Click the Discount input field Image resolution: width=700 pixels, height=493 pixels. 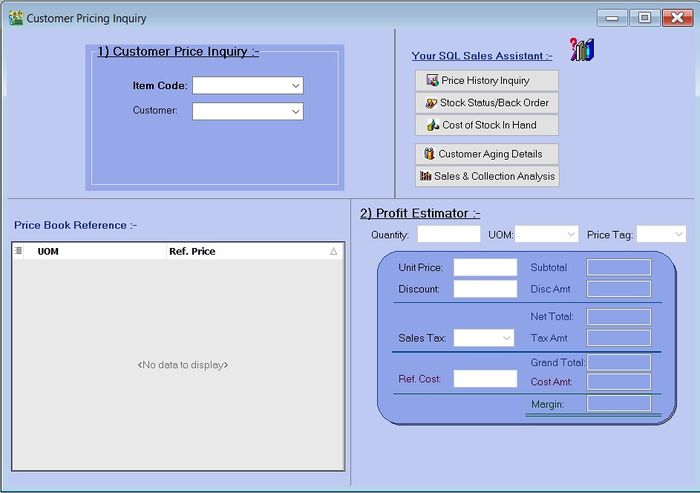pyautogui.click(x=485, y=289)
